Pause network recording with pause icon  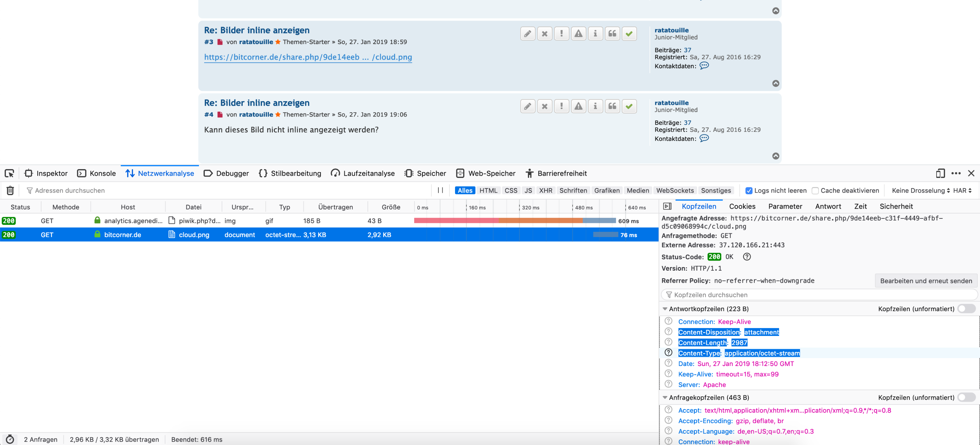[x=440, y=190]
